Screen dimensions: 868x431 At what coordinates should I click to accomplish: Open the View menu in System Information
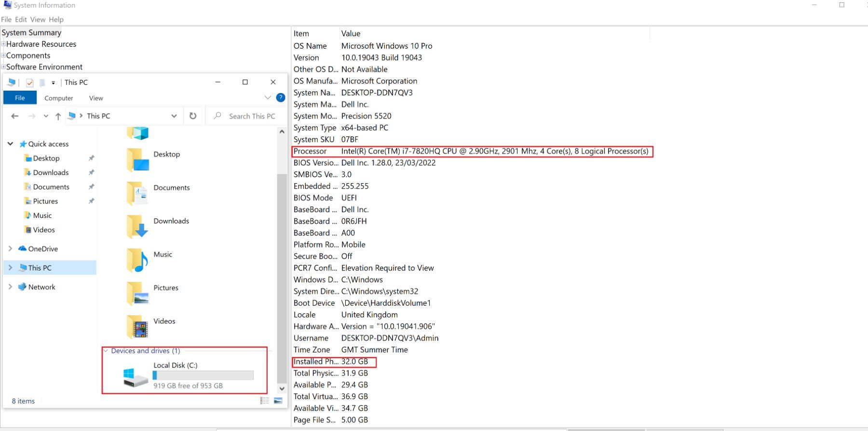(x=38, y=19)
